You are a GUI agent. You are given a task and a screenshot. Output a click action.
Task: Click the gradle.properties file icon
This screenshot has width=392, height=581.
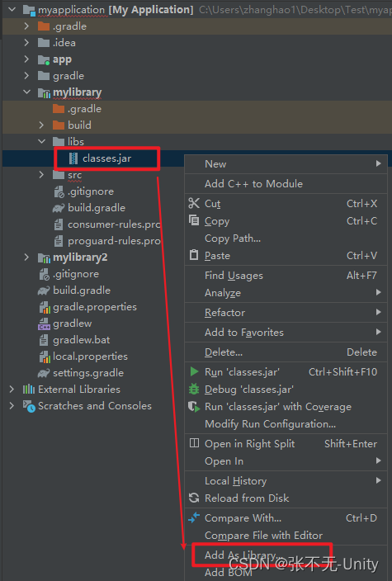pyautogui.click(x=45, y=307)
